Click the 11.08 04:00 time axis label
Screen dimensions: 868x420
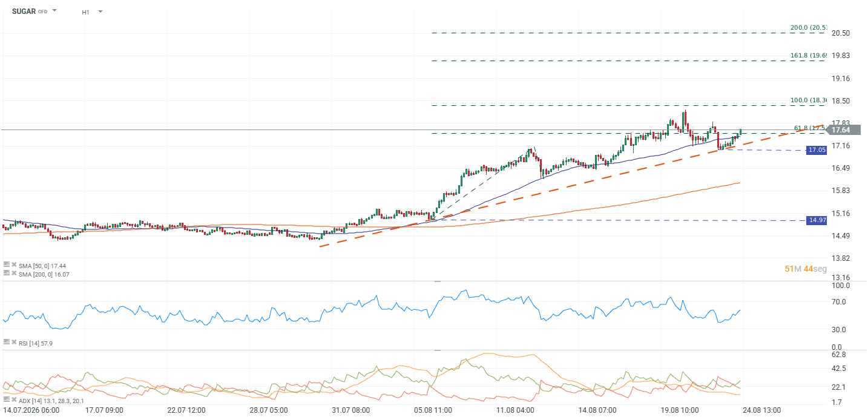pyautogui.click(x=515, y=410)
